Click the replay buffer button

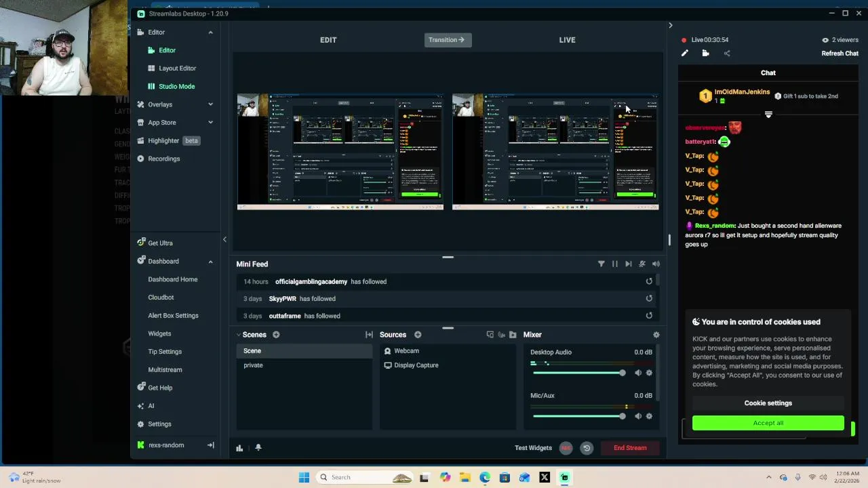(x=587, y=448)
